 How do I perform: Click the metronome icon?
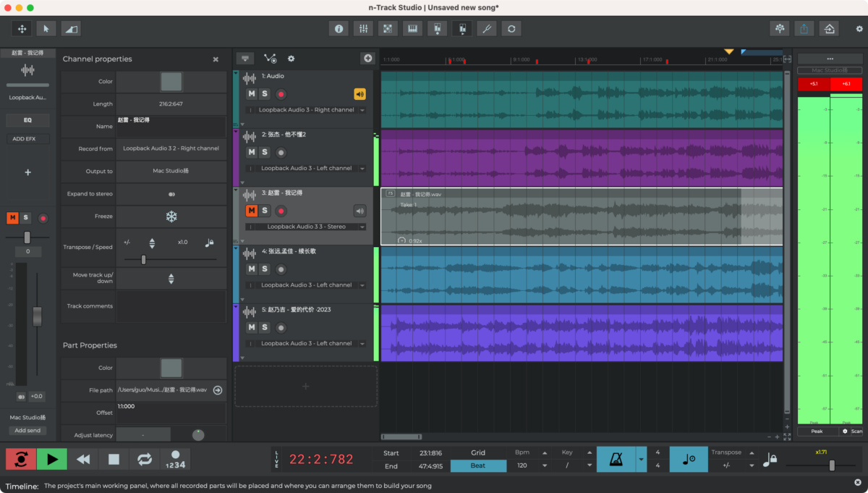point(615,459)
